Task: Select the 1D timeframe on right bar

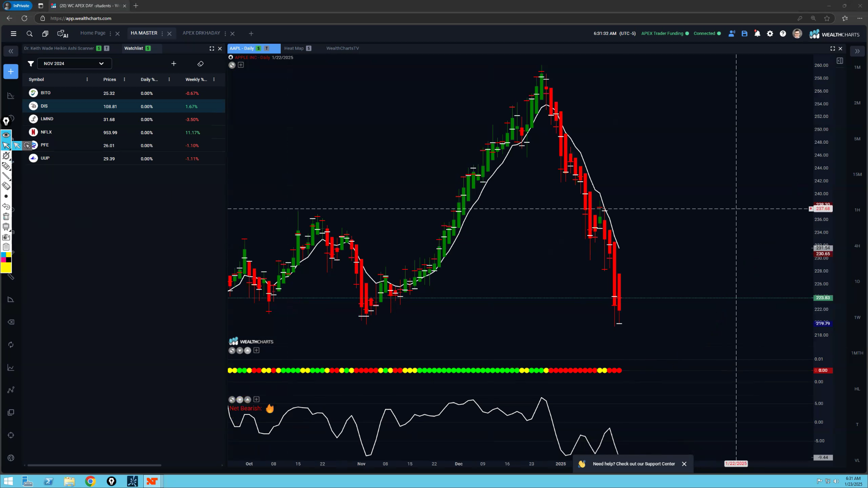Action: click(x=857, y=282)
